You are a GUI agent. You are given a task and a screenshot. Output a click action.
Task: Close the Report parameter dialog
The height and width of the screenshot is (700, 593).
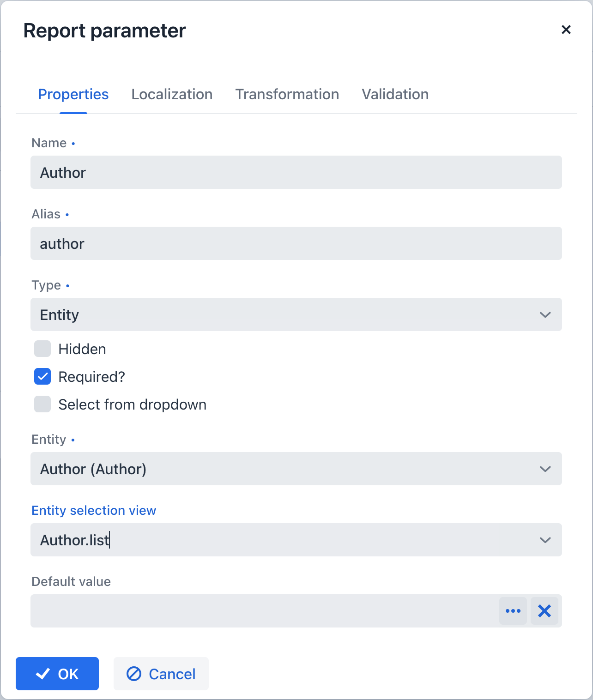tap(566, 30)
